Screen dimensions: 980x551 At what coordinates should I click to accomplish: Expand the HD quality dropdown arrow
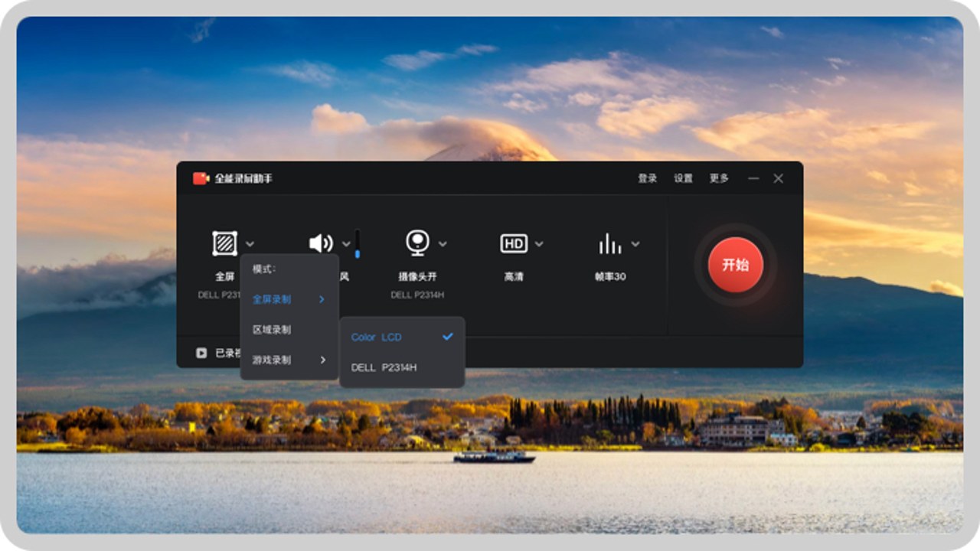coord(539,244)
